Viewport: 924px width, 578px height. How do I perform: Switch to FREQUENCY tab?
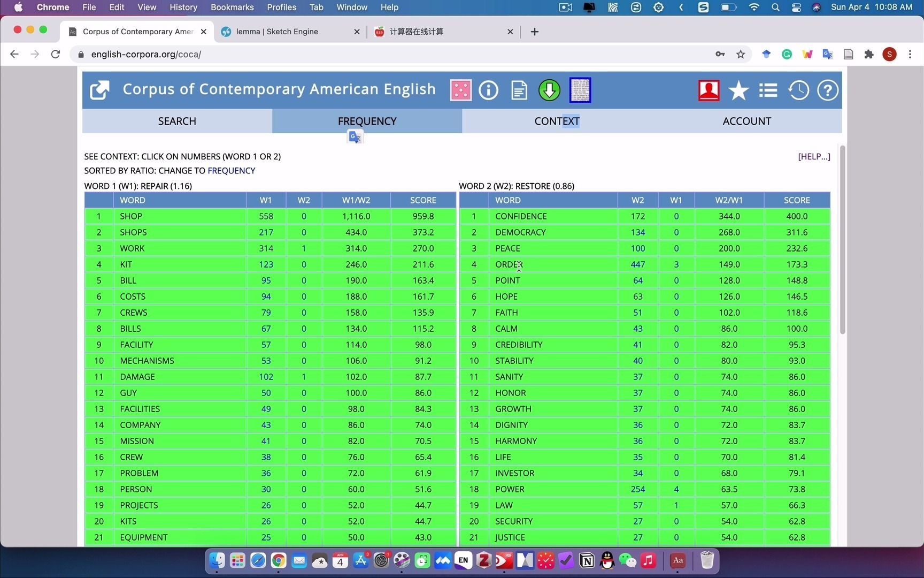(367, 121)
